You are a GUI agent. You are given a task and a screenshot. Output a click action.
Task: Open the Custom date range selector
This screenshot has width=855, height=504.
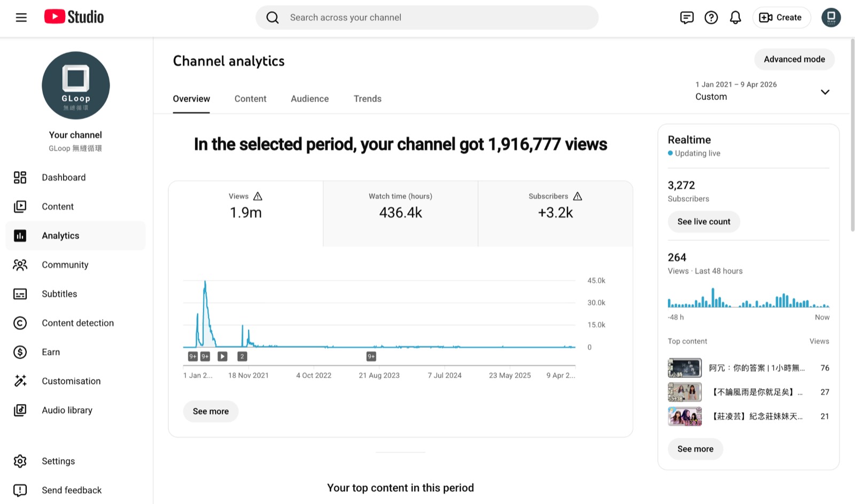point(763,91)
